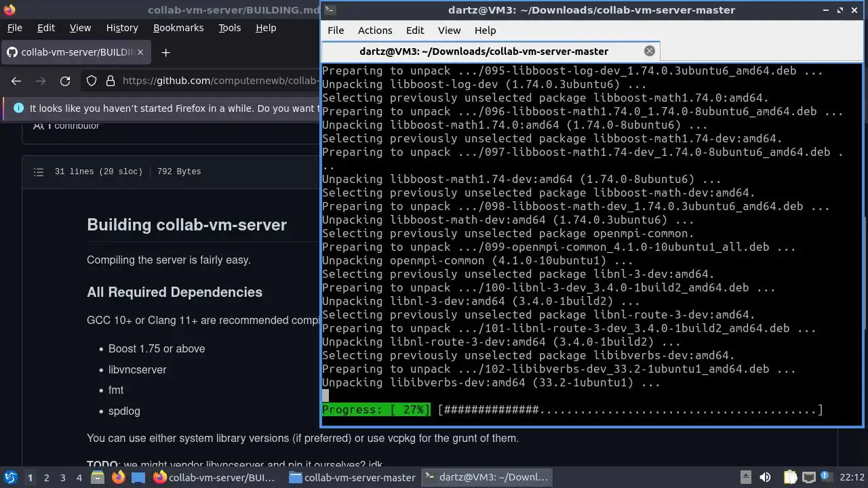This screenshot has width=868, height=488.
Task: Click the volume speaker icon in tray
Action: tap(765, 478)
